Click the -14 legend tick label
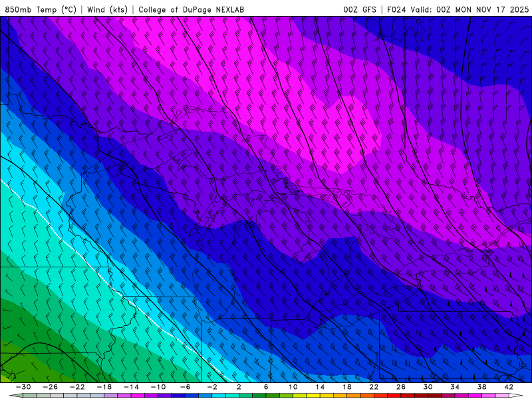532x399 pixels. point(131,387)
